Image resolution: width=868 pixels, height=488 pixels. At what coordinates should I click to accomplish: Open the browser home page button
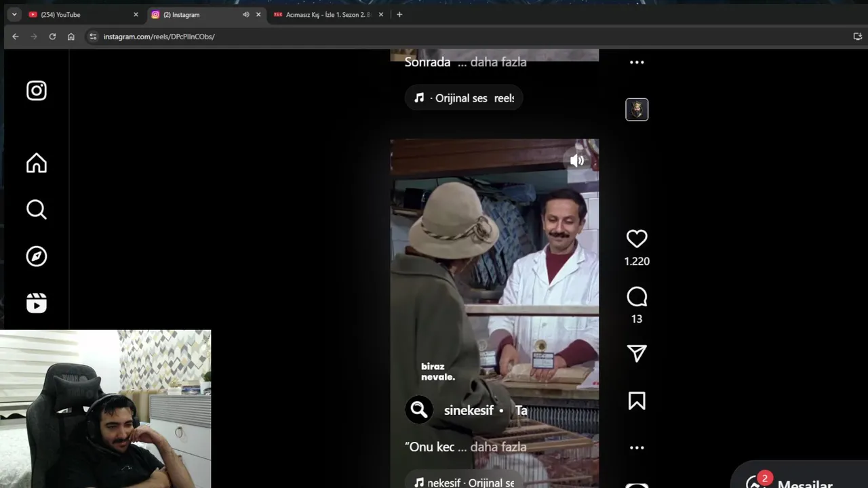tap(71, 37)
